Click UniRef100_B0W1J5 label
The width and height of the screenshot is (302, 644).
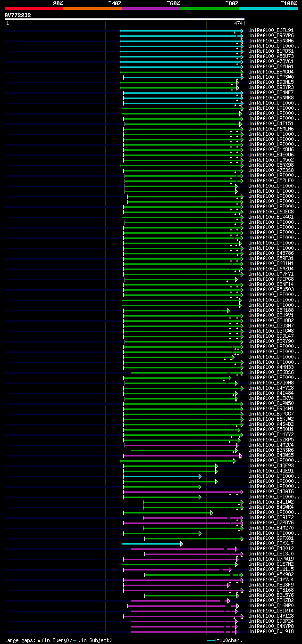[272, 569]
